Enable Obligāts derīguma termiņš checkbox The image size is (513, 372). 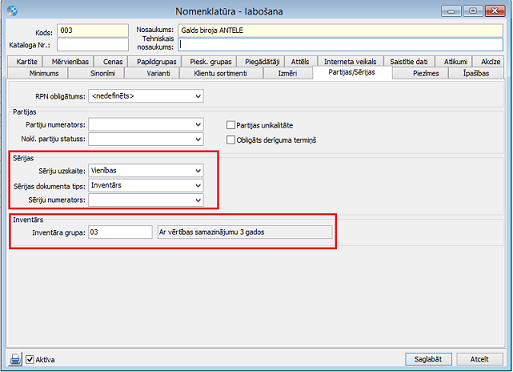click(x=230, y=140)
